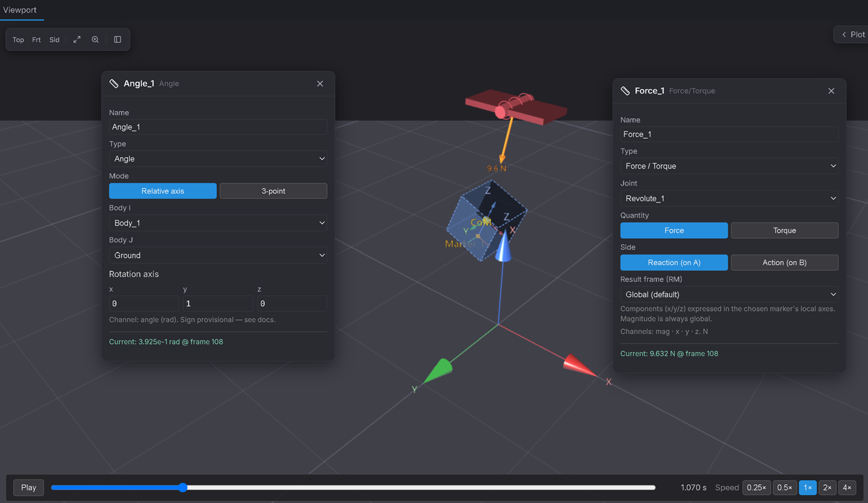Screen dimensions: 868x503
Task: Switch angle mode to 3-point
Action: (x=273, y=191)
